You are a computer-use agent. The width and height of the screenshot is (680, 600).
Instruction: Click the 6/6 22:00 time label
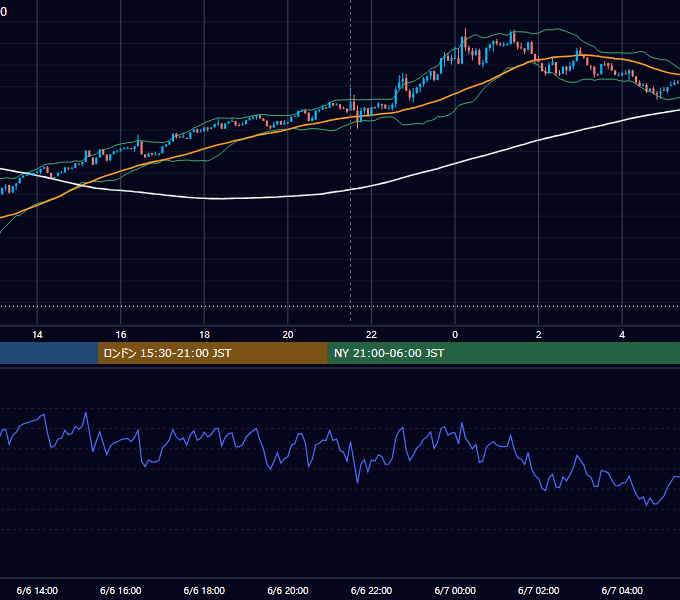coord(371,590)
